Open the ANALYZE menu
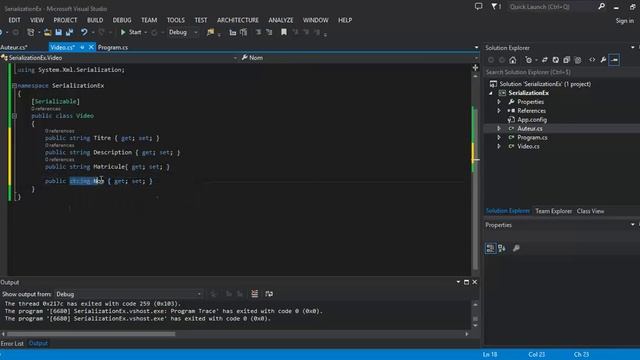Screen dimensions: 640x360 pyautogui.click(x=281, y=20)
